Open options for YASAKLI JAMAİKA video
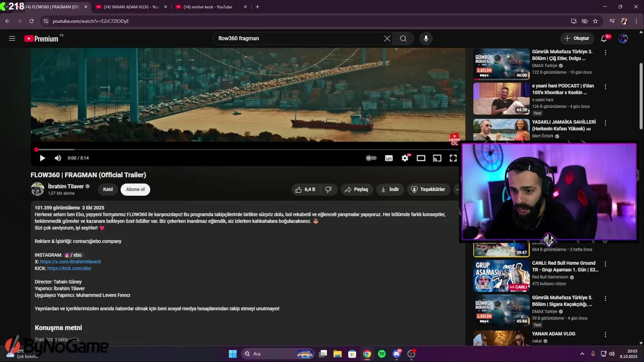This screenshot has width=644, height=362. tap(605, 123)
